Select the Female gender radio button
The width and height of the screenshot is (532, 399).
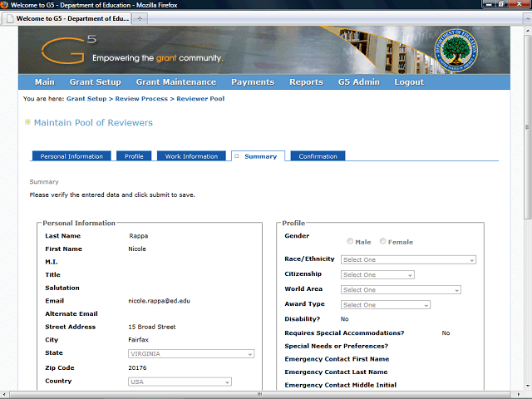click(x=382, y=242)
